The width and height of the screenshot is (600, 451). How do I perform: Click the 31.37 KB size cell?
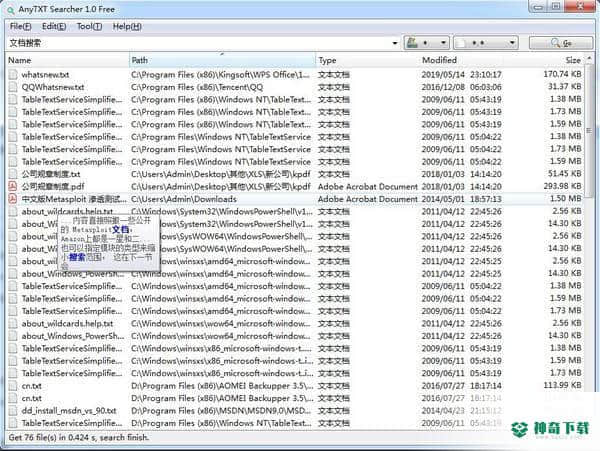[x=564, y=87]
